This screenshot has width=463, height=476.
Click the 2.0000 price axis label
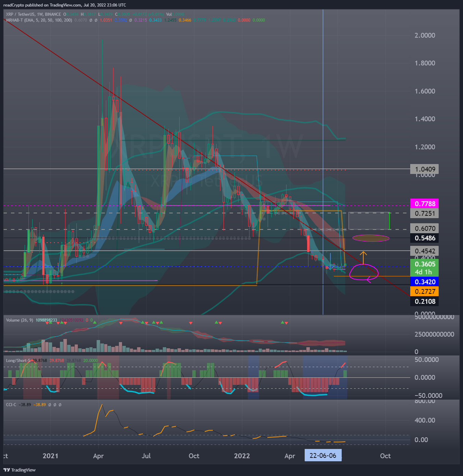[x=425, y=35]
